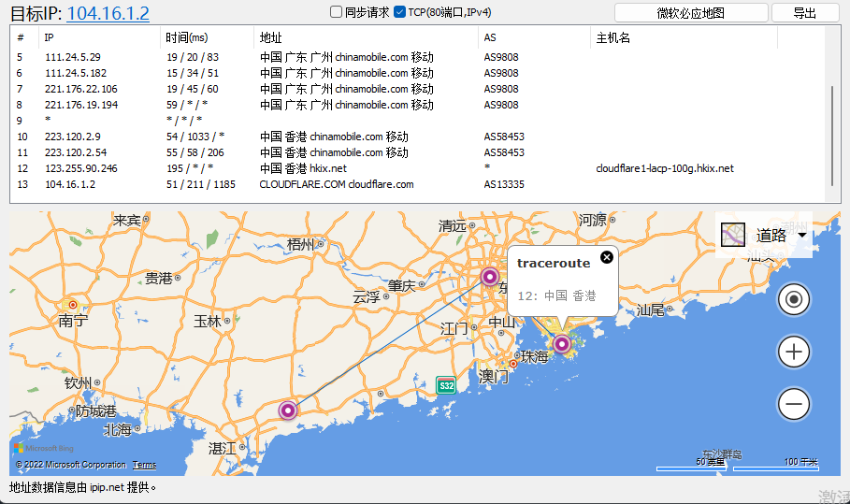Select row with IP 221.176.22.106
This screenshot has height=504, width=850.
click(x=417, y=89)
